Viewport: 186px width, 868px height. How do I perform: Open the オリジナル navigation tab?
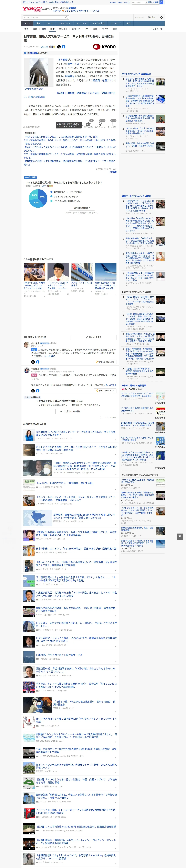81,24
